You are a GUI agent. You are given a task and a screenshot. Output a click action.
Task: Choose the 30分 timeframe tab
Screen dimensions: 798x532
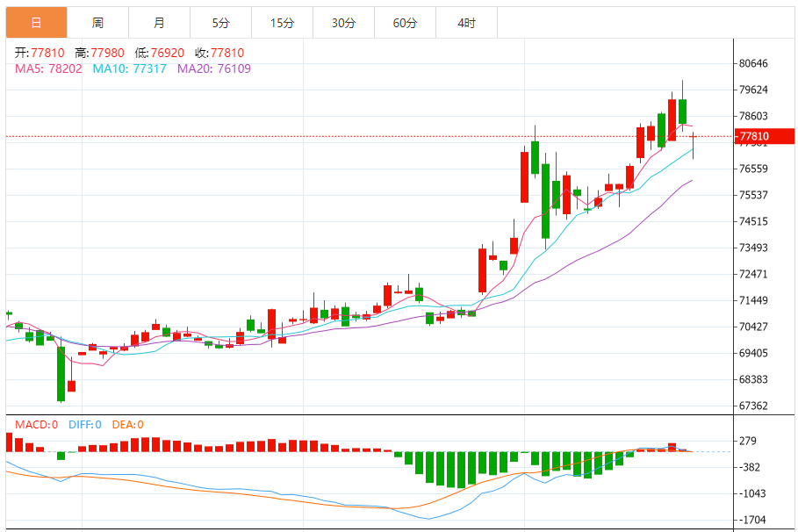343,23
